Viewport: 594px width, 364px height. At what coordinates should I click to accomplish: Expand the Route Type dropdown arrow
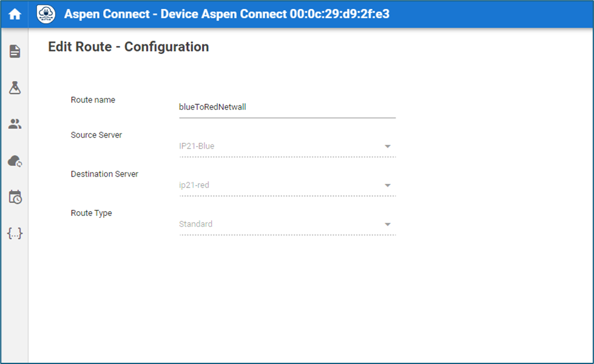[388, 224]
